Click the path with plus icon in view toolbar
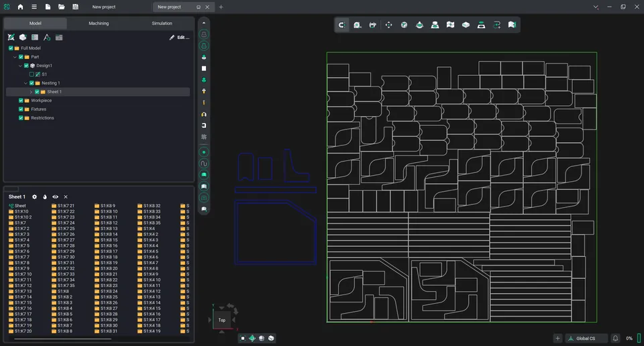The image size is (644, 346). click(x=496, y=25)
